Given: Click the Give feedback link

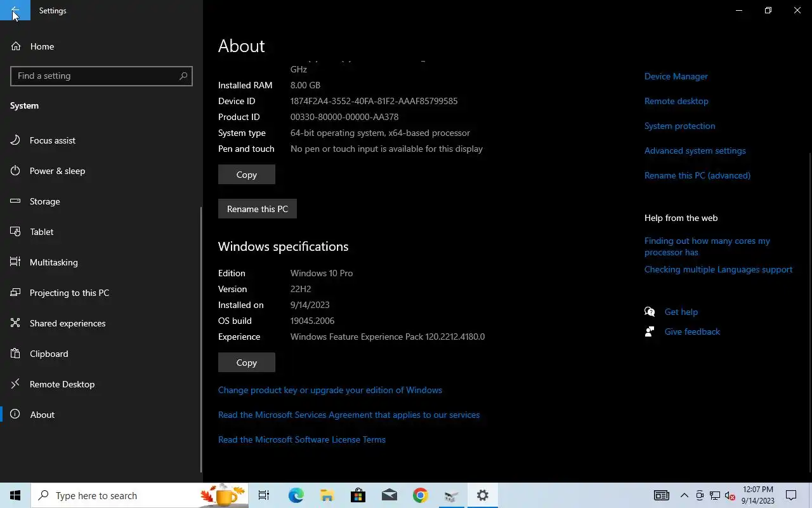Looking at the screenshot, I should tap(692, 331).
